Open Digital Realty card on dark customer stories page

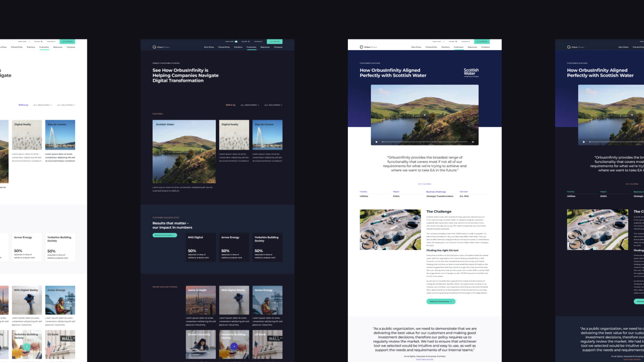click(234, 135)
